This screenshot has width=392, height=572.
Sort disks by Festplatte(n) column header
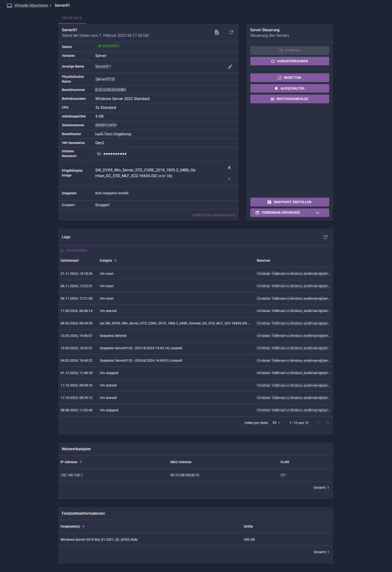click(x=70, y=527)
